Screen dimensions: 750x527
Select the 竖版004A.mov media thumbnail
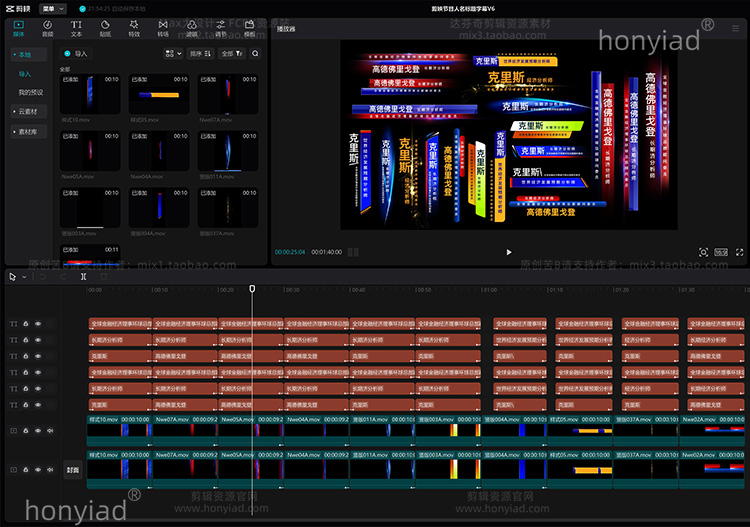pyautogui.click(x=159, y=208)
